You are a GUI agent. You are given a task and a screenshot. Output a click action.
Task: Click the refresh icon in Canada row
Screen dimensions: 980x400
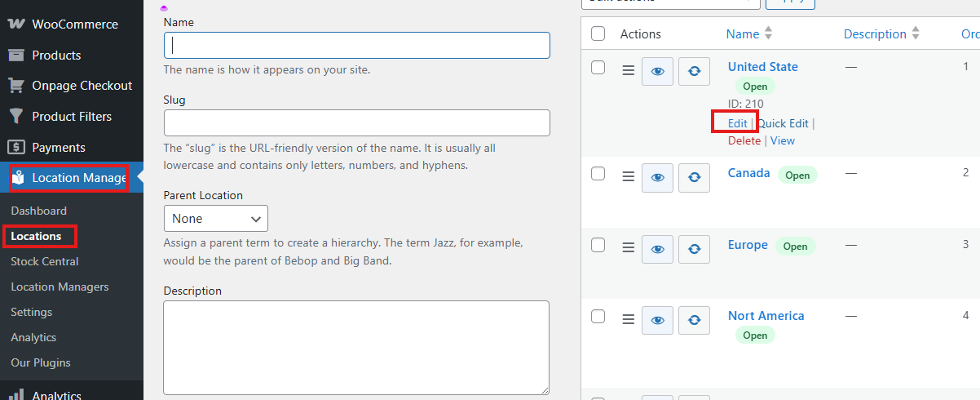point(694,176)
